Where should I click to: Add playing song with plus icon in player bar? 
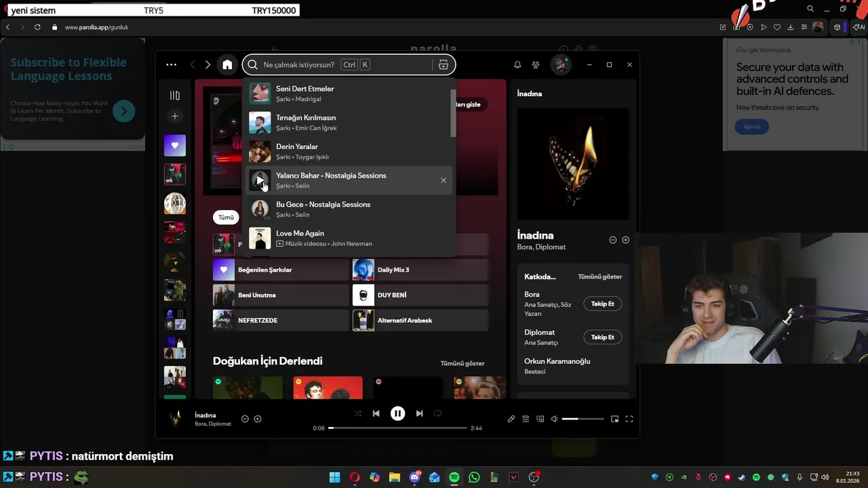pos(258,419)
